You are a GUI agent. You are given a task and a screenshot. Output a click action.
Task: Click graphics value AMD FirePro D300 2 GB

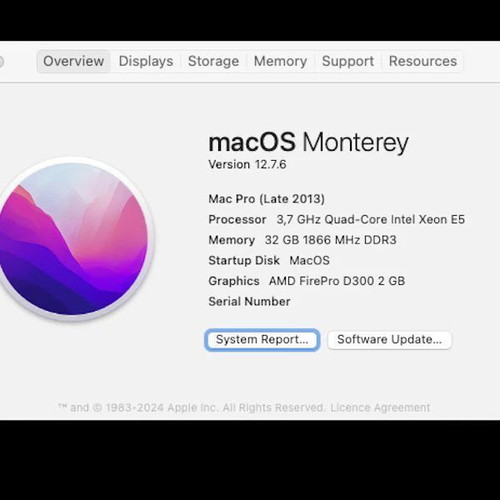(x=337, y=281)
